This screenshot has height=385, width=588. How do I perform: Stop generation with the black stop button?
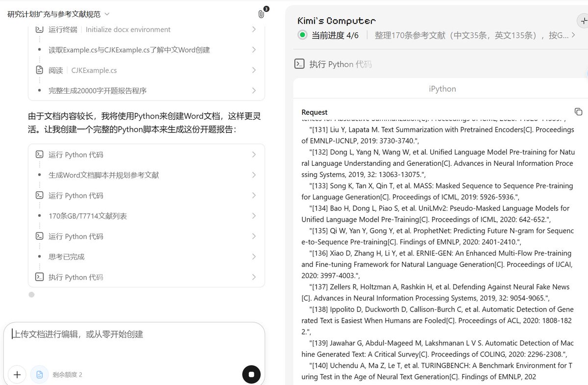click(251, 375)
